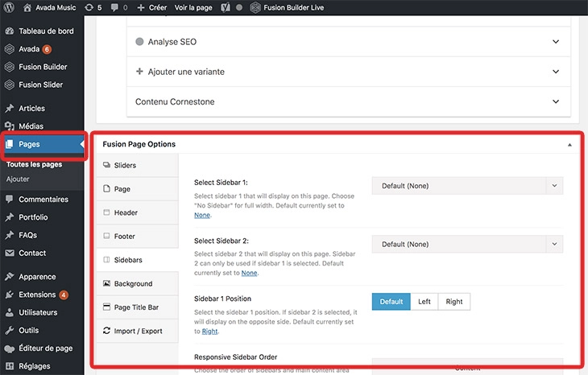Click the Portfolio pin icon
This screenshot has width=588, height=375.
coord(10,217)
